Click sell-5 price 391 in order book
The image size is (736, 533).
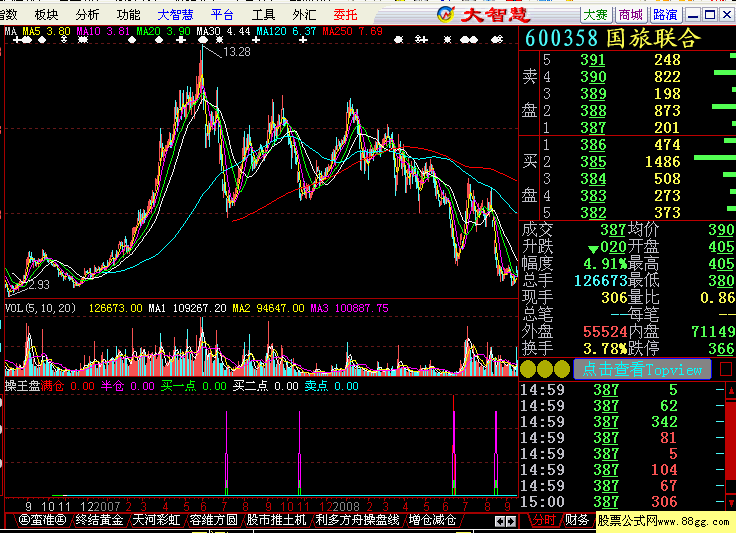(593, 60)
